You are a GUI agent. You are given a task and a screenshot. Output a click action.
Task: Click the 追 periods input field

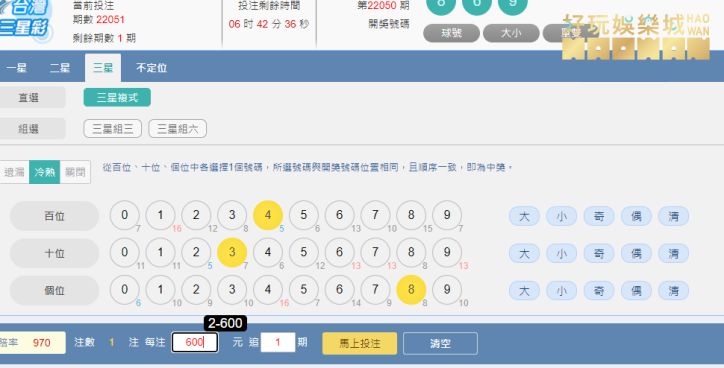pyautogui.click(x=278, y=343)
